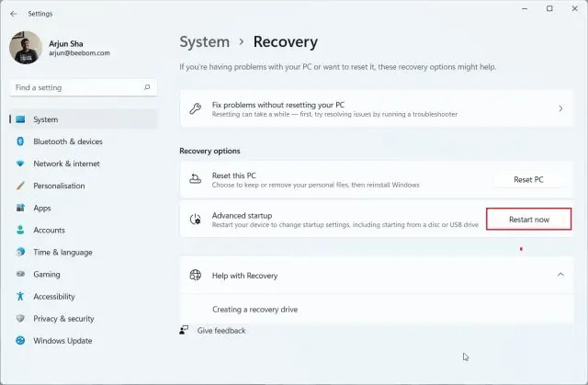Click the back arrow in Settings title bar

[x=14, y=14]
